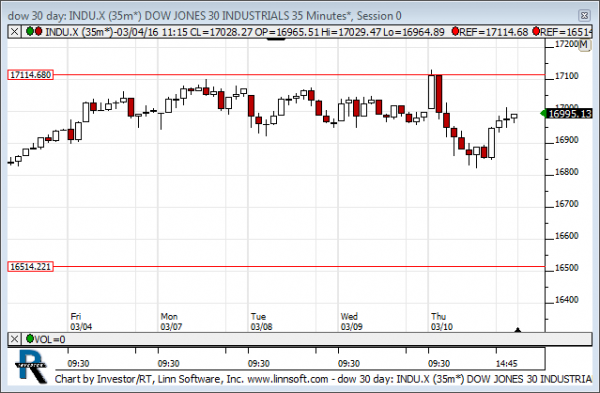Click the 16500 price scale label

(x=567, y=268)
